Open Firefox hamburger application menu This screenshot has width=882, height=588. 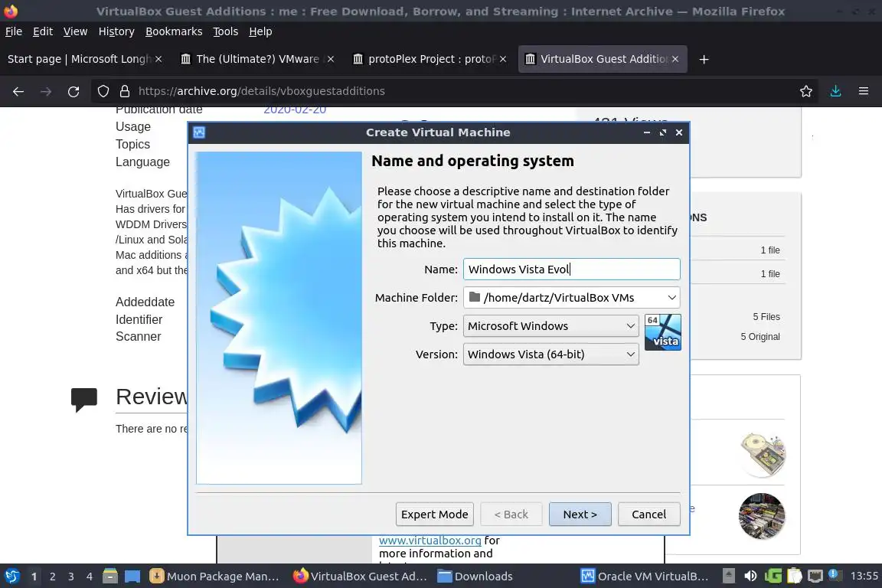click(x=864, y=91)
